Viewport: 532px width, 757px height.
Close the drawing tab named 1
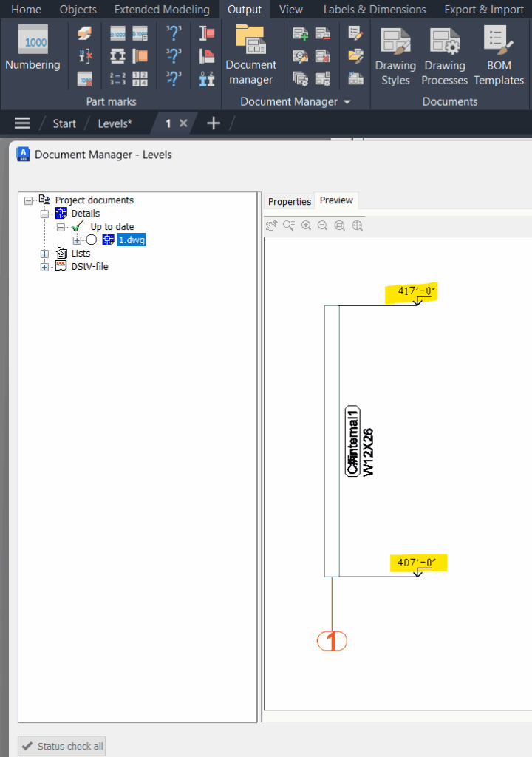click(184, 123)
